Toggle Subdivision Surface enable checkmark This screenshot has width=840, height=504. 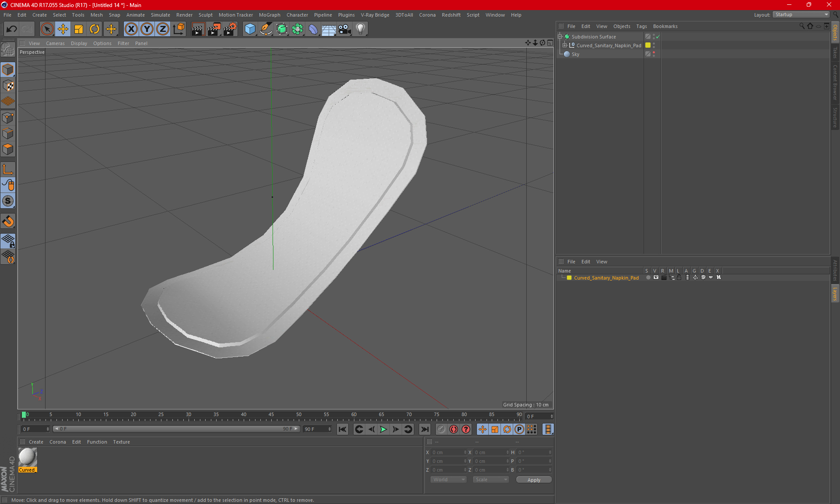coord(658,37)
